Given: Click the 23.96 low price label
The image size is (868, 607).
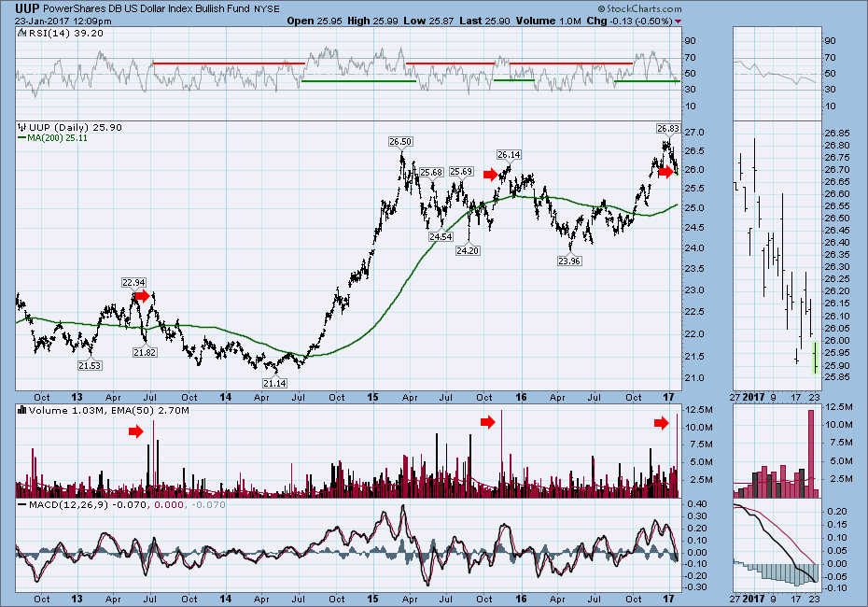Looking at the screenshot, I should click(x=569, y=261).
